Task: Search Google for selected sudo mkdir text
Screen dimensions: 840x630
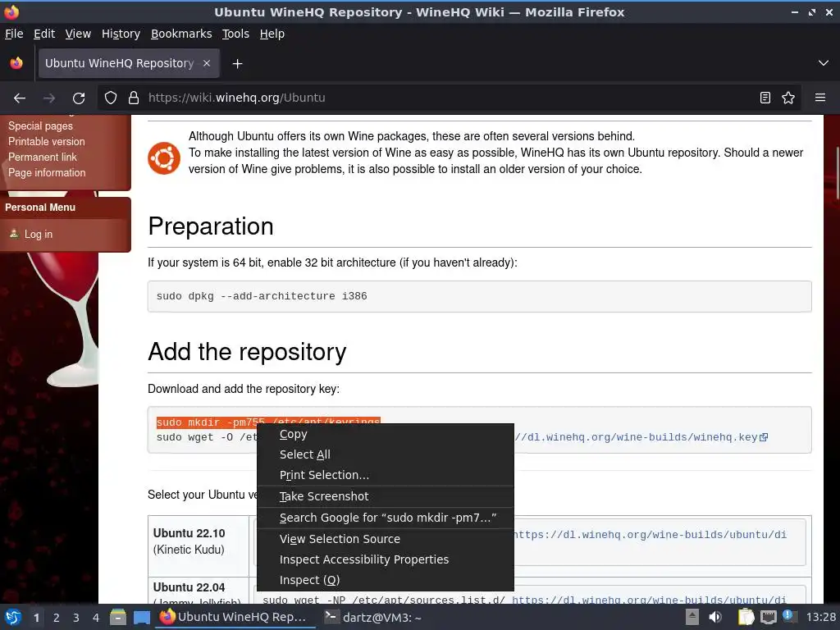Action: click(386, 518)
